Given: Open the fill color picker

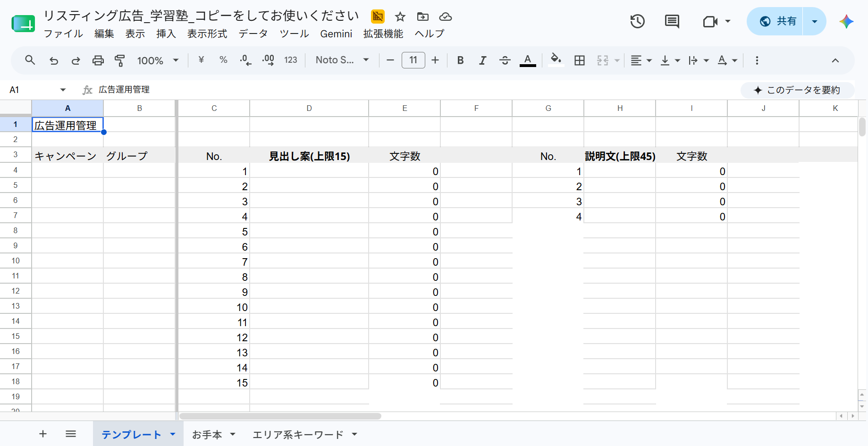Looking at the screenshot, I should click(x=556, y=60).
